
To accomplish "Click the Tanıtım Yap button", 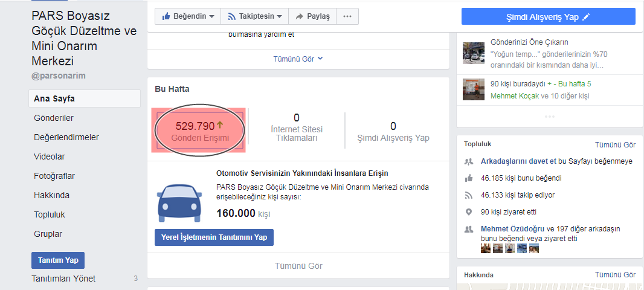I will click(58, 260).
